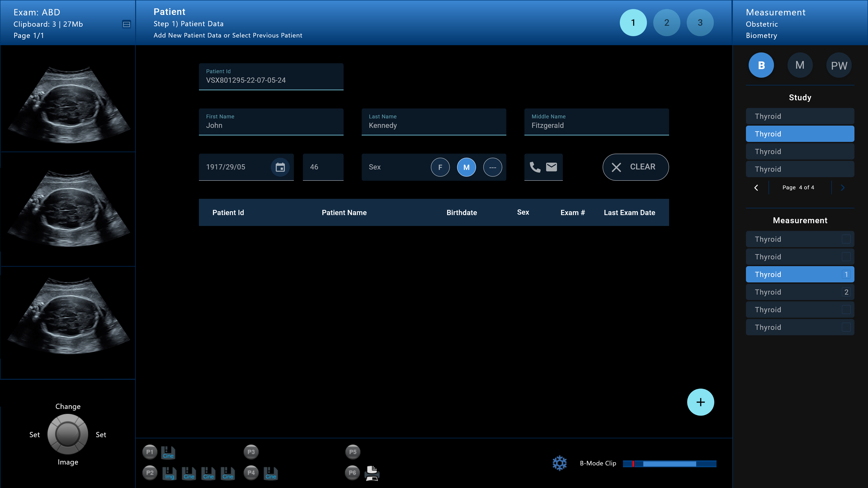Sort table by Last Exam Date column

(630, 213)
